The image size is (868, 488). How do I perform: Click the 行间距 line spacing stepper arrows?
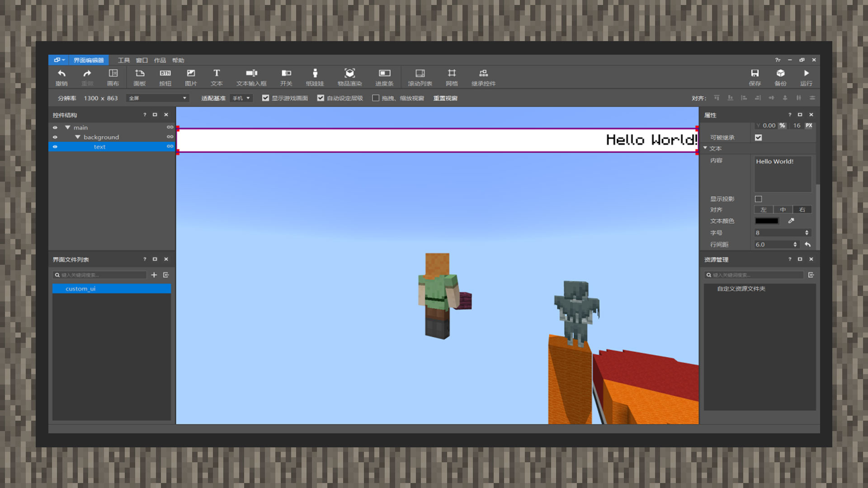[795, 244]
